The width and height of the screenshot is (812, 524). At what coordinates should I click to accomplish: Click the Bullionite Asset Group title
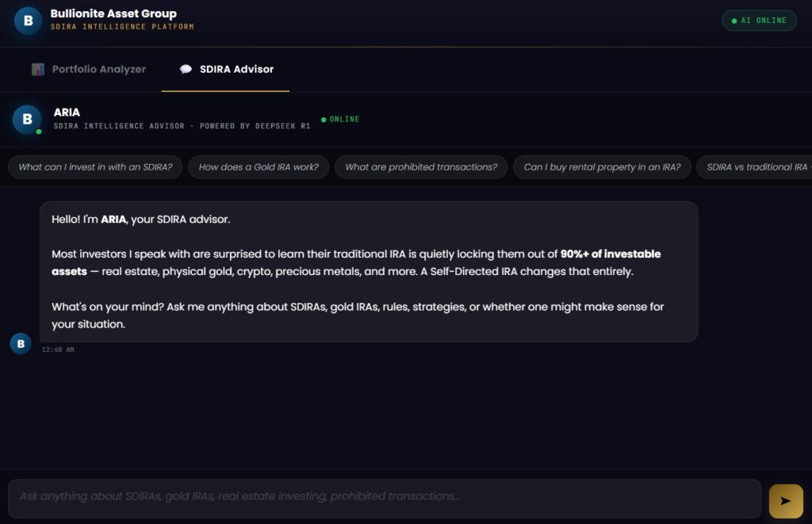(113, 13)
